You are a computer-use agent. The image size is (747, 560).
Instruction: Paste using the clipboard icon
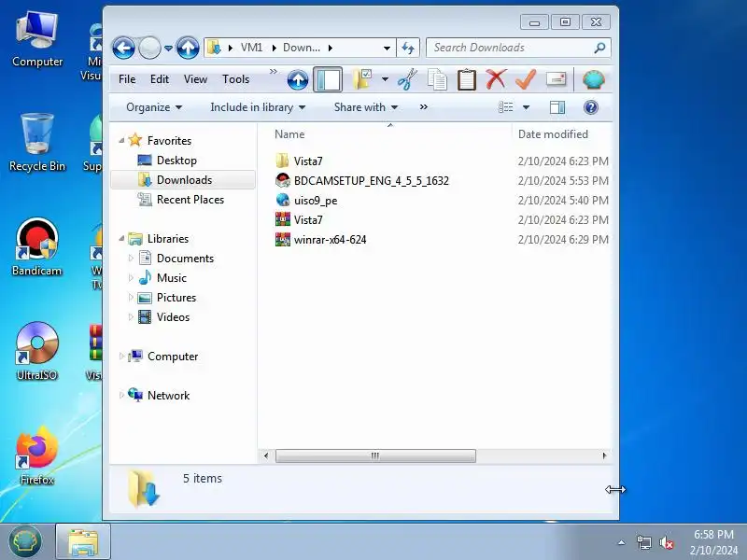pyautogui.click(x=466, y=79)
